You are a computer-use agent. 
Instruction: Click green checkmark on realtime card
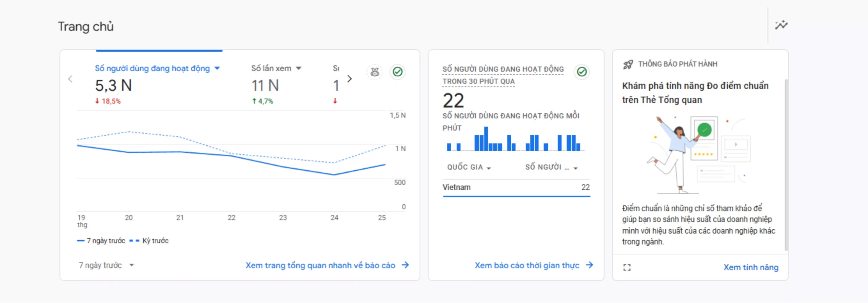click(x=582, y=72)
